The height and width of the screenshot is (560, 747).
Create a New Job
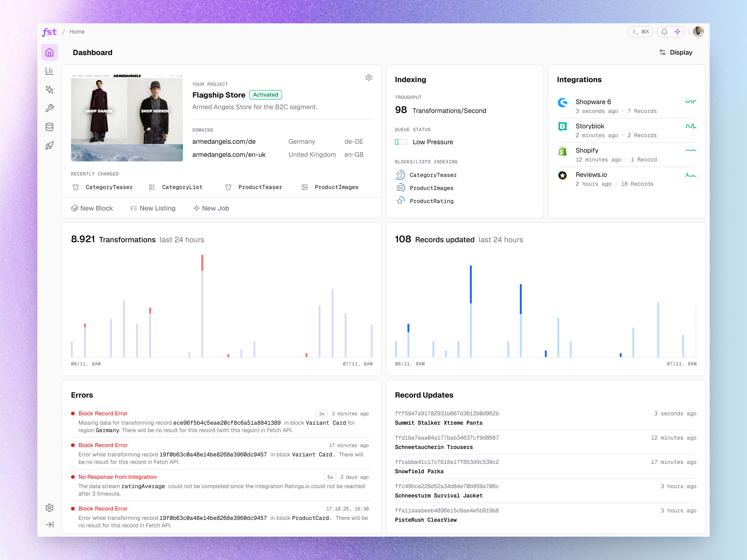[211, 208]
